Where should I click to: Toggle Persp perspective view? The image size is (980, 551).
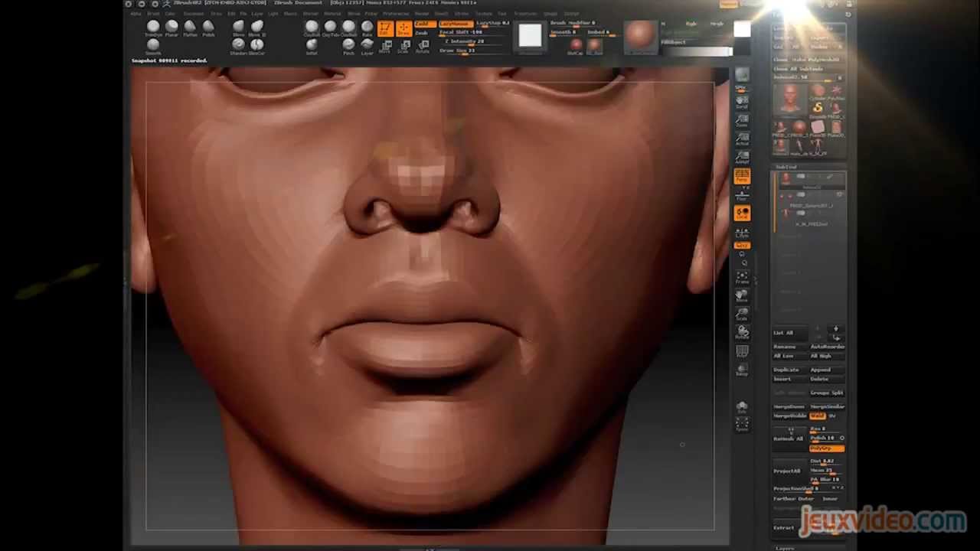pos(742,176)
